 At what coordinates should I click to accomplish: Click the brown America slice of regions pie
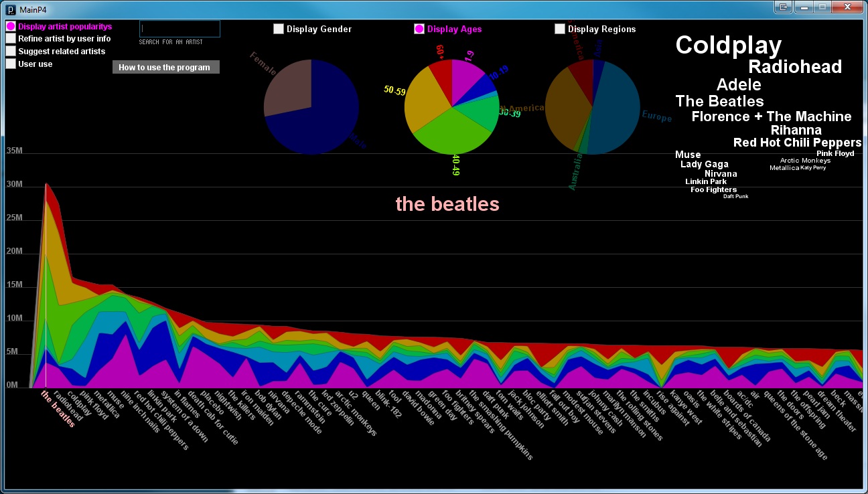click(x=566, y=107)
